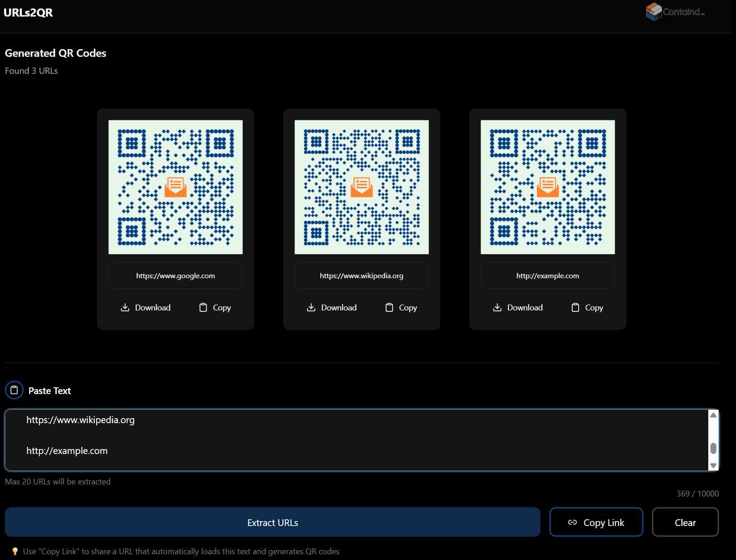Download the wikipedia.org QR code
The width and height of the screenshot is (736, 560).
click(x=332, y=307)
